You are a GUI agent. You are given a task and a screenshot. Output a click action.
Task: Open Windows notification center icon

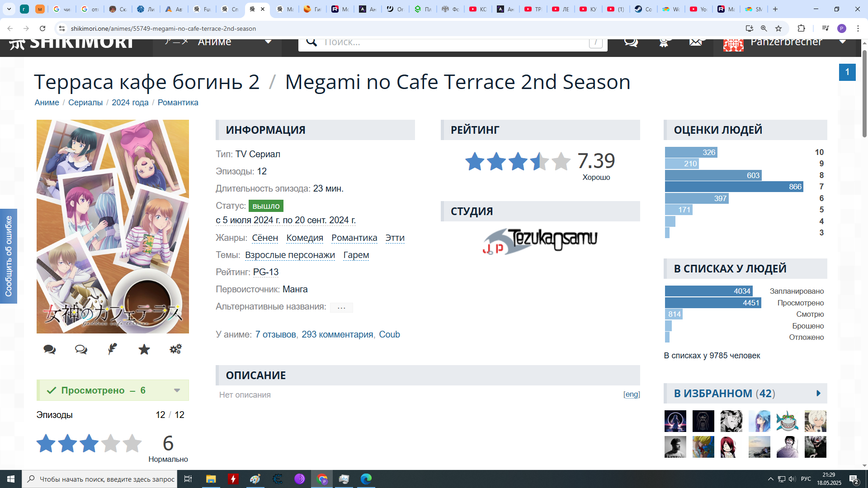click(x=854, y=479)
